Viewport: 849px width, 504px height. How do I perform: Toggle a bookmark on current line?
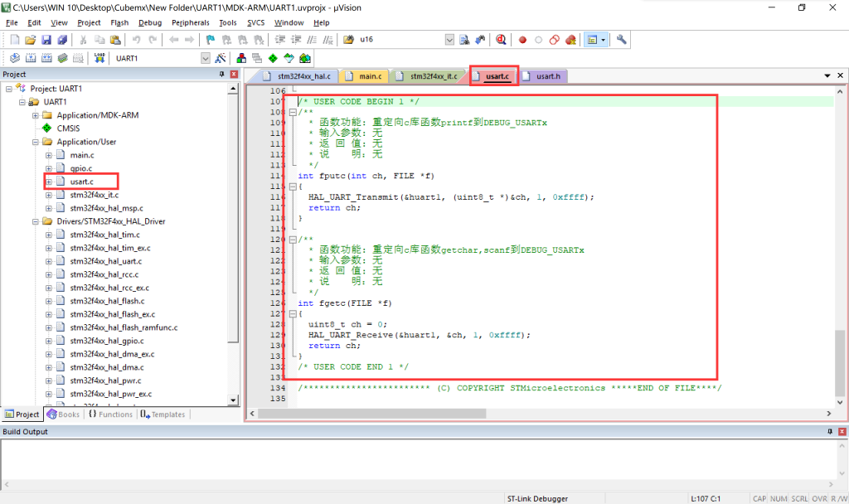pyautogui.click(x=211, y=39)
